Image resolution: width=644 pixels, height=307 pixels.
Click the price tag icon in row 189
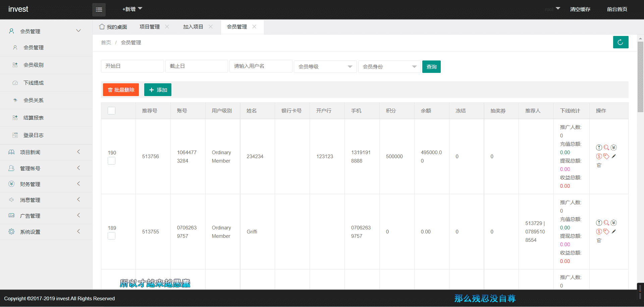[x=606, y=231]
